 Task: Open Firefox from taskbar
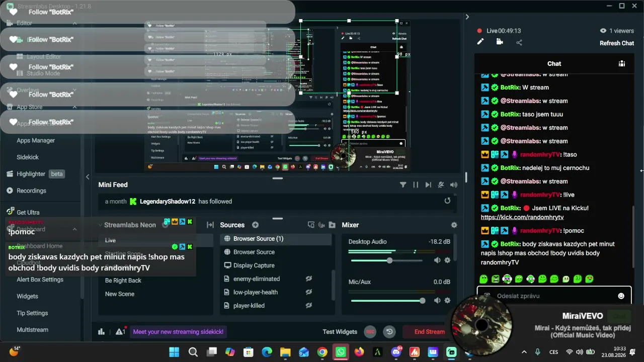click(359, 352)
